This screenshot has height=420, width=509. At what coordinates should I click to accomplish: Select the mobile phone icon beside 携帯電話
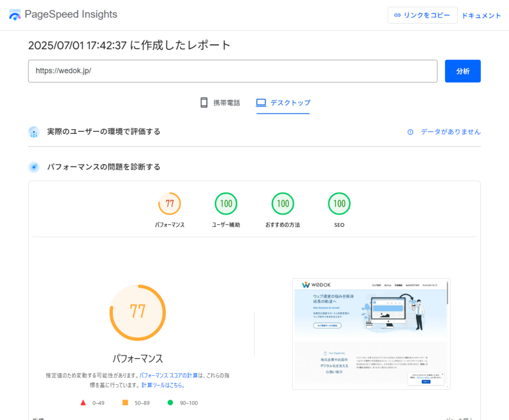pos(204,102)
